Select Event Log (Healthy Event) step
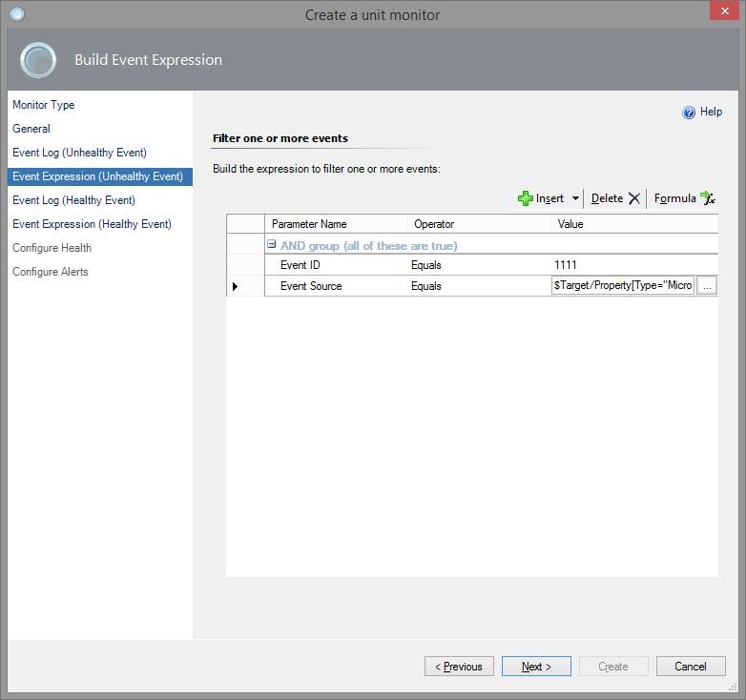Viewport: 746px width, 700px height. (x=73, y=200)
